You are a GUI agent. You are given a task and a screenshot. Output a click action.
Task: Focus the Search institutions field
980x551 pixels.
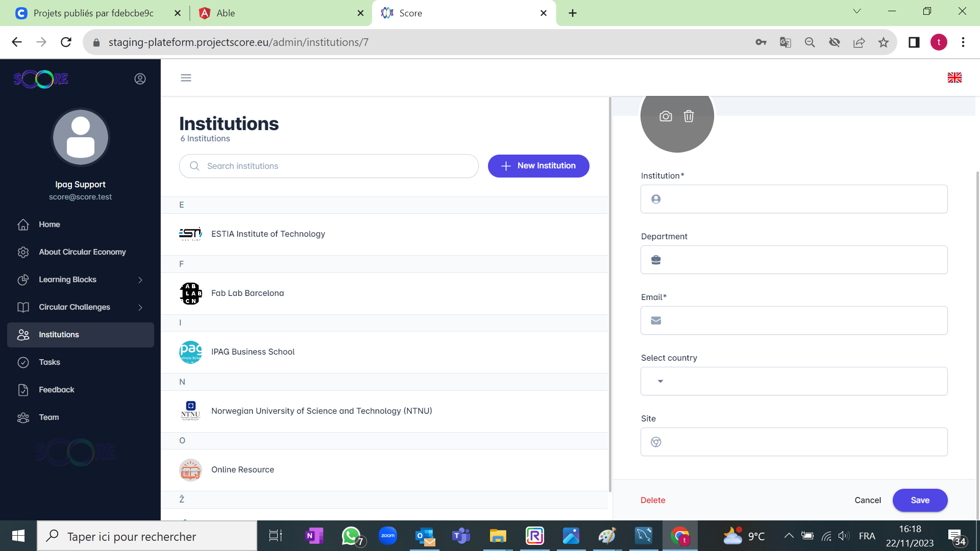point(337,166)
